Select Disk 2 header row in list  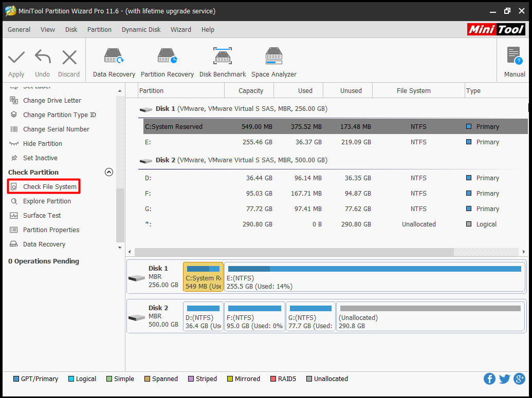click(x=333, y=160)
